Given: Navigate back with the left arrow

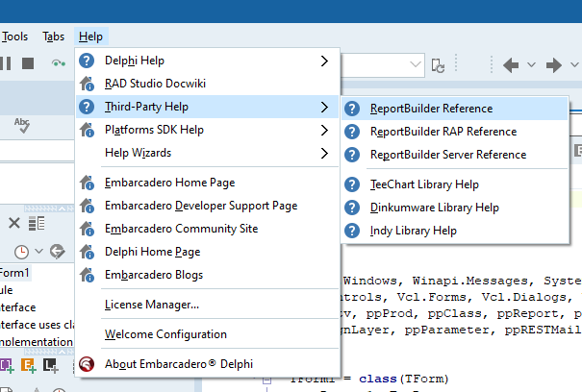Looking at the screenshot, I should pyautogui.click(x=511, y=65).
